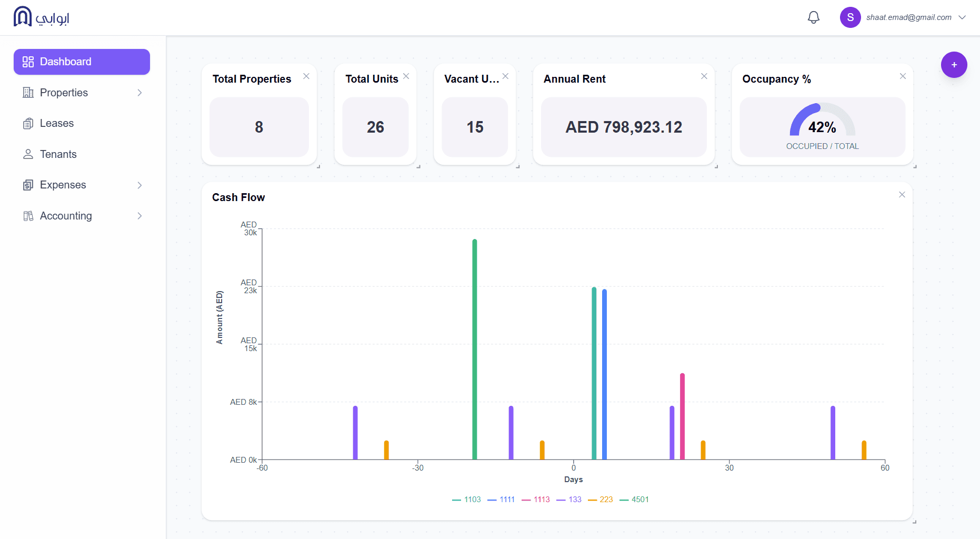
Task: Click the tallest green bar in Cash Flow
Action: pyautogui.click(x=474, y=347)
